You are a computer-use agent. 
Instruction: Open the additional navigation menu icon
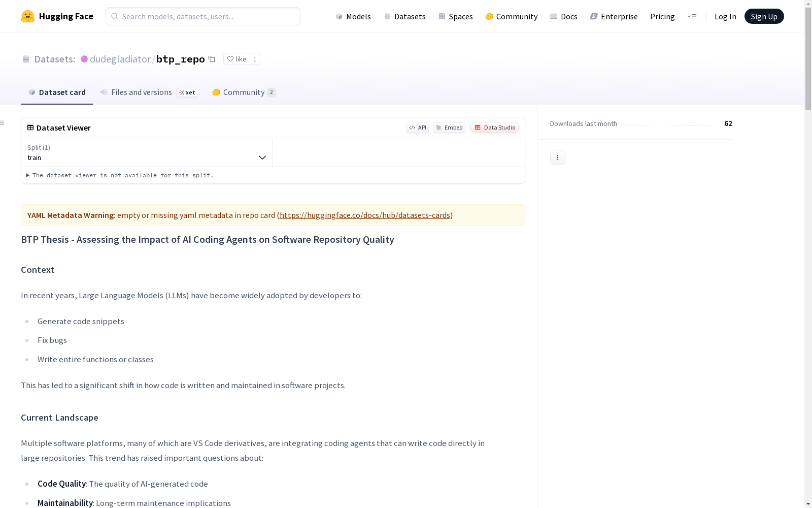point(692,16)
